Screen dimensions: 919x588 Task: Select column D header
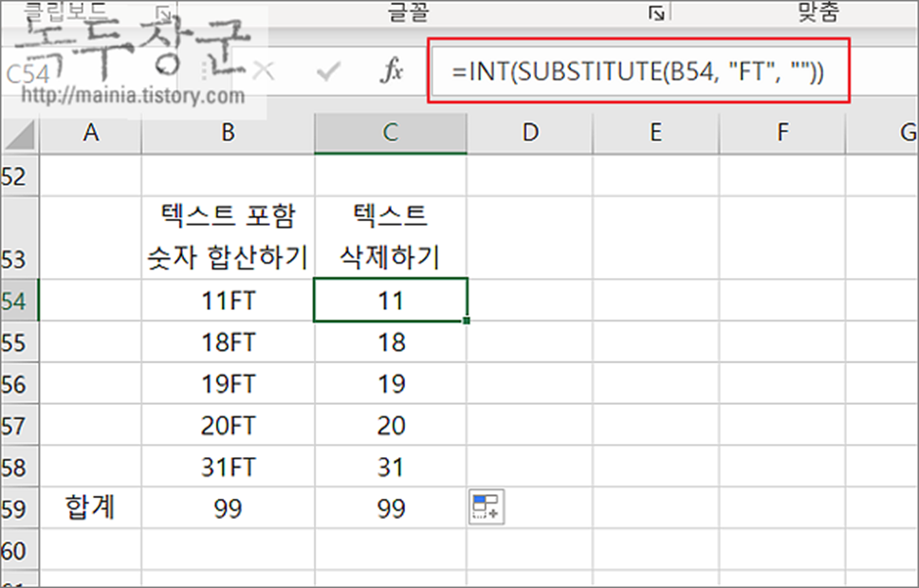pos(530,134)
